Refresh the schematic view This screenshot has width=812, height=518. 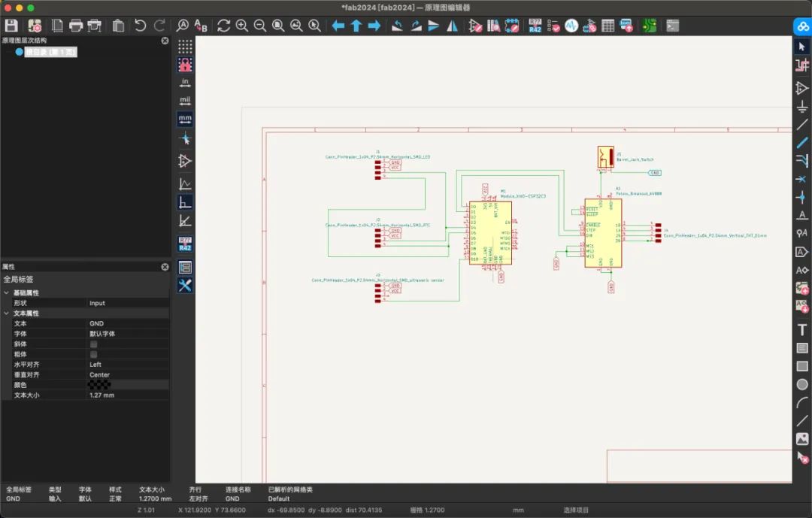[223, 26]
